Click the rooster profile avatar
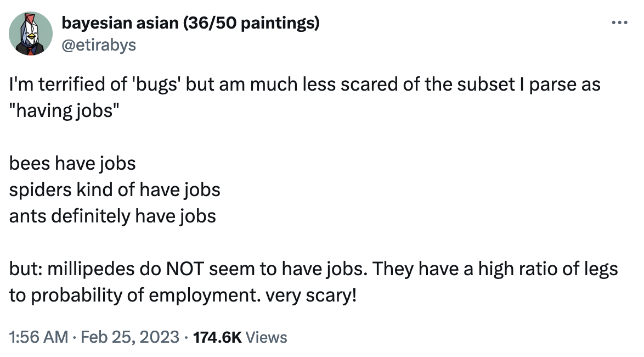The image size is (644, 357). pos(31,34)
